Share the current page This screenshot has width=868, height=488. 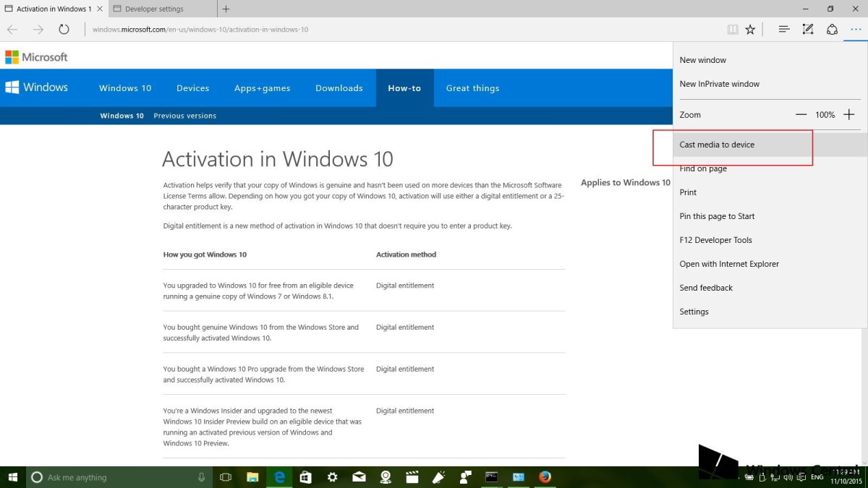click(x=832, y=29)
